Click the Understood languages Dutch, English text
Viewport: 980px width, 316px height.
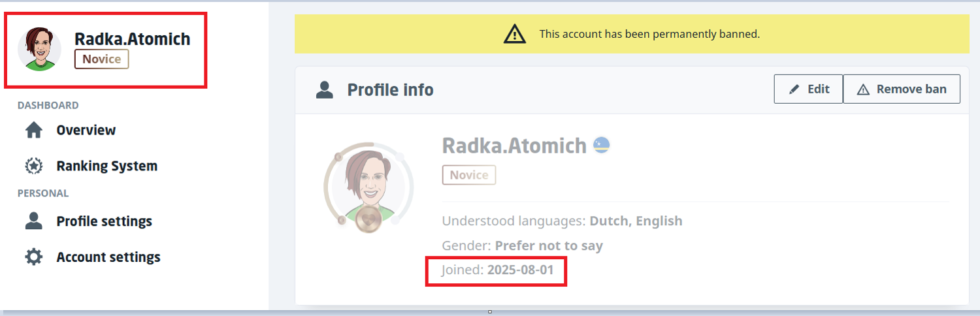coord(635,221)
